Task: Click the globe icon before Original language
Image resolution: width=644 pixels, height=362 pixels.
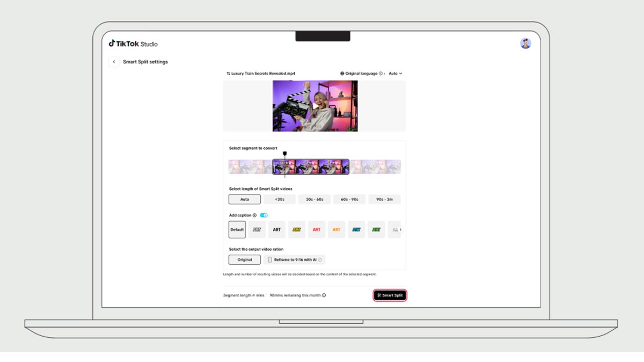Action: click(342, 74)
